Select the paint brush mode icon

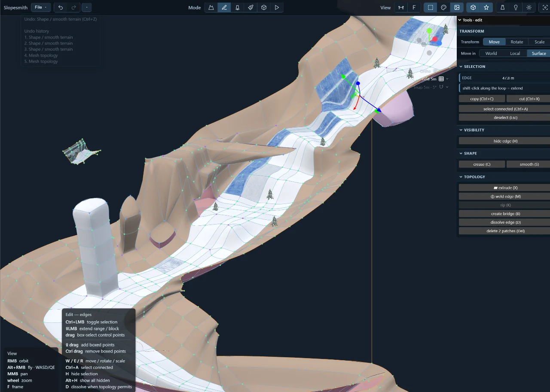click(251, 7)
